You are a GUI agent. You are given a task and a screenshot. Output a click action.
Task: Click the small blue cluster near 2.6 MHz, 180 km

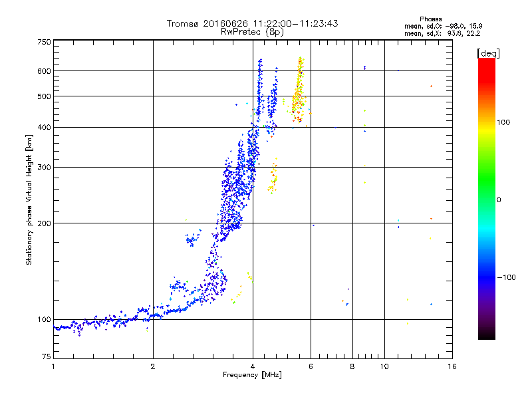point(193,238)
